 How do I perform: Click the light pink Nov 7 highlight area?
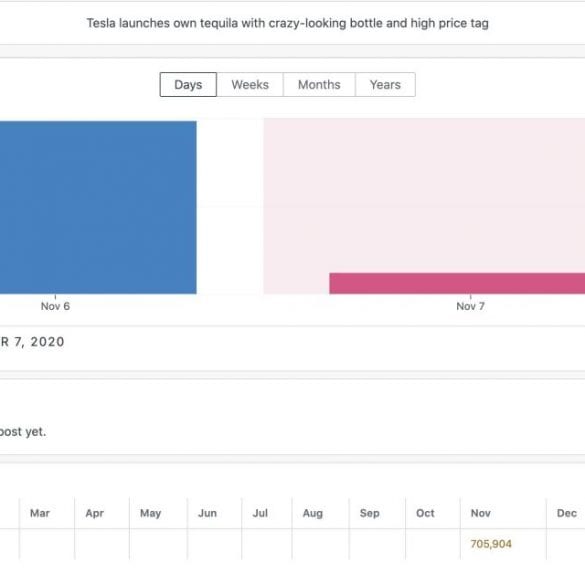pyautogui.click(x=424, y=194)
